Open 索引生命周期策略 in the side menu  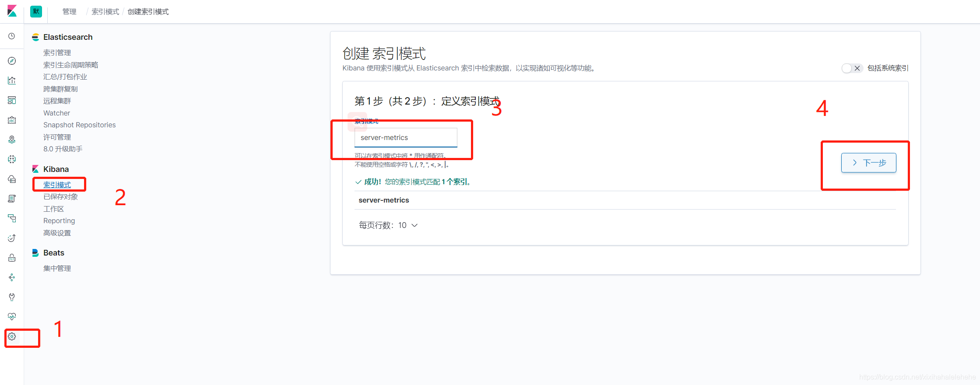(70, 65)
